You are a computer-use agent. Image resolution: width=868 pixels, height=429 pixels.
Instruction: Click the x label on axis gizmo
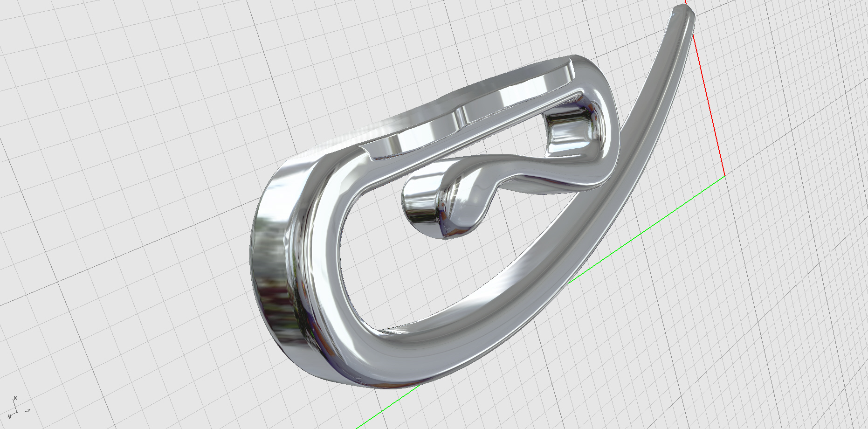tap(15, 398)
